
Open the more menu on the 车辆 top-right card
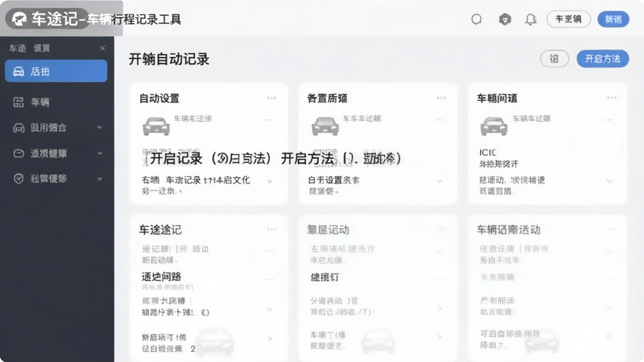click(611, 98)
